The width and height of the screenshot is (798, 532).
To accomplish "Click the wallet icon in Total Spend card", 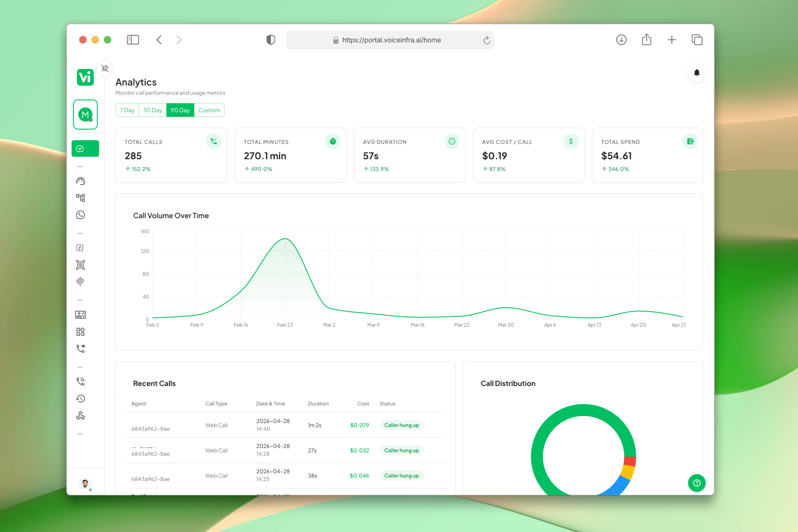I will click(690, 141).
